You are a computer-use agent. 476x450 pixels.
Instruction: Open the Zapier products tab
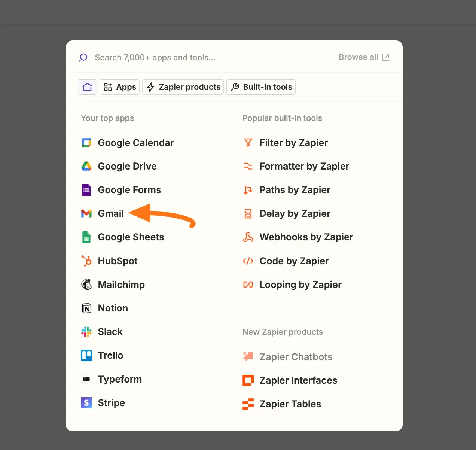click(x=183, y=87)
